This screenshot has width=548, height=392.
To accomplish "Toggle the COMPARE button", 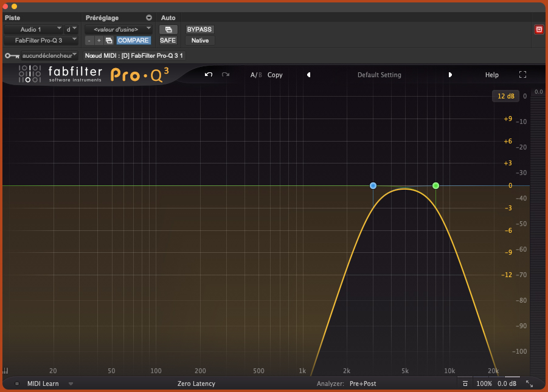I will [x=133, y=40].
